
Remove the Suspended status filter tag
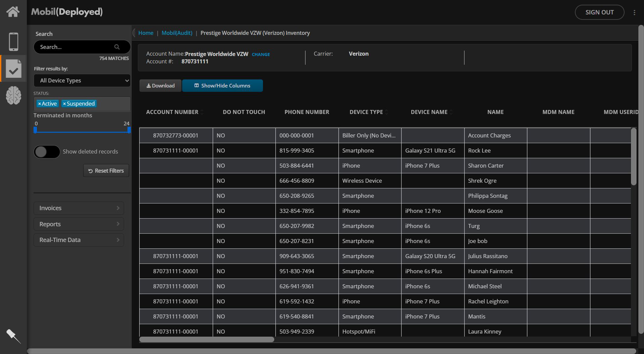pos(64,104)
